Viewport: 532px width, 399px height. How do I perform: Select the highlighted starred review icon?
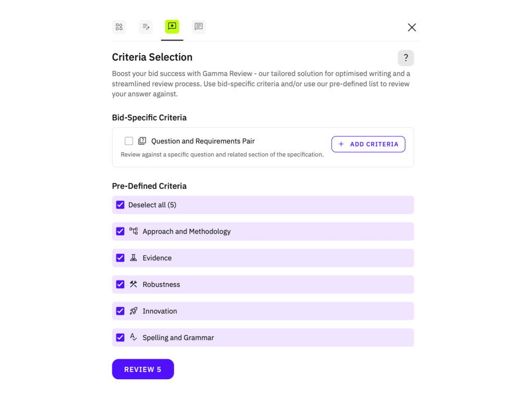click(172, 27)
